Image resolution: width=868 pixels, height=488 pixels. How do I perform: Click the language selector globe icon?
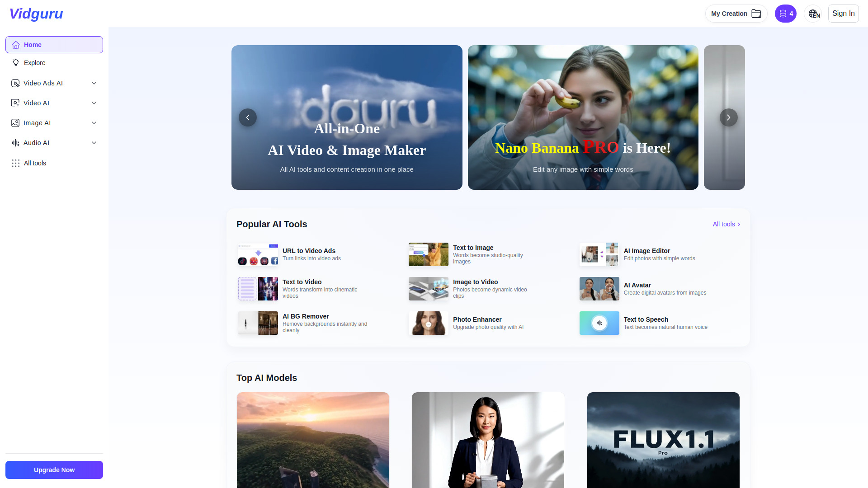(x=813, y=14)
